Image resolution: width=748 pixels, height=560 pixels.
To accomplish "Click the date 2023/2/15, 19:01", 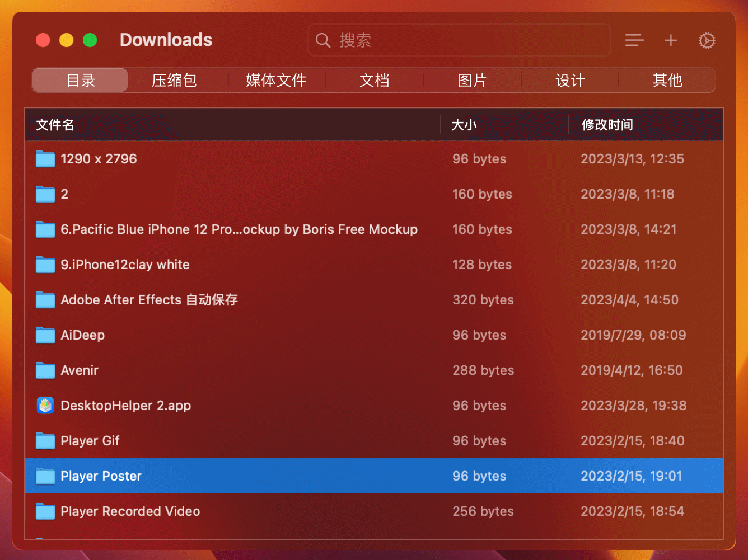I will tap(631, 476).
